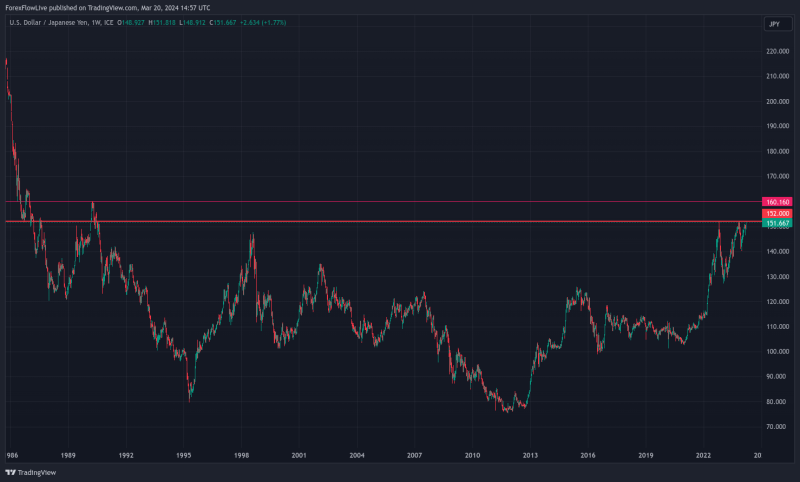
Task: Click the 1998 time axis label
Action: 241,455
